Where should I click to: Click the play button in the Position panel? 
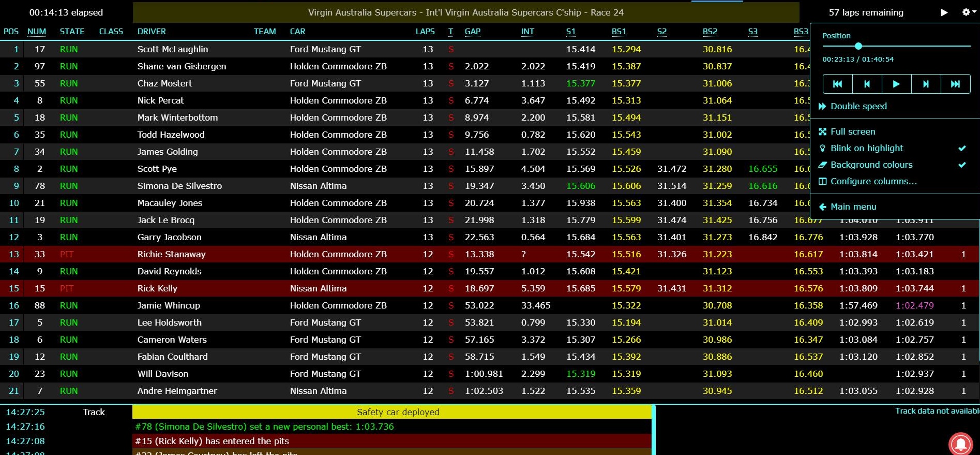tap(896, 84)
